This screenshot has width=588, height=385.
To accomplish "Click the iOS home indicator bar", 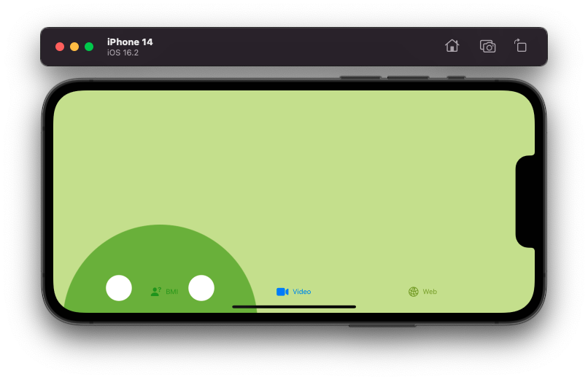I will (294, 307).
